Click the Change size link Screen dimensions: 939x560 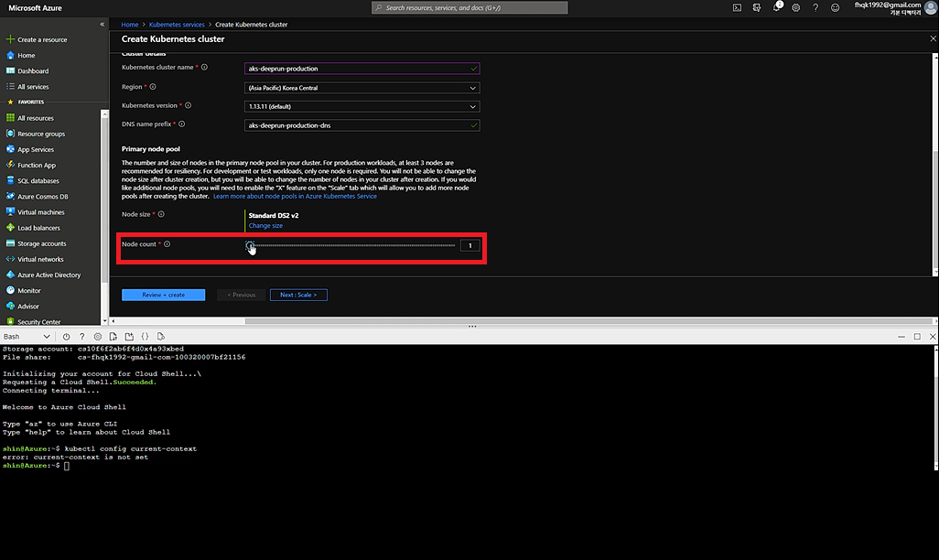(x=265, y=226)
